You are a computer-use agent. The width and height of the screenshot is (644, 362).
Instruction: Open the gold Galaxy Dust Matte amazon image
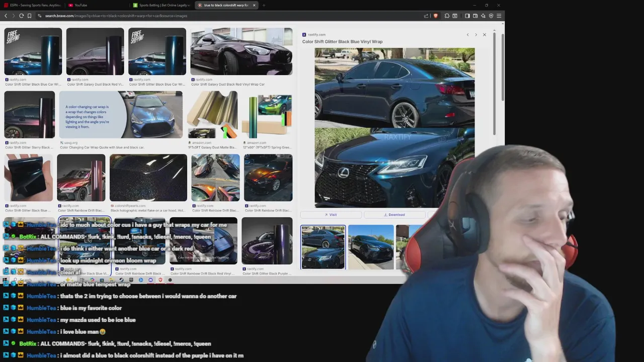click(x=212, y=115)
